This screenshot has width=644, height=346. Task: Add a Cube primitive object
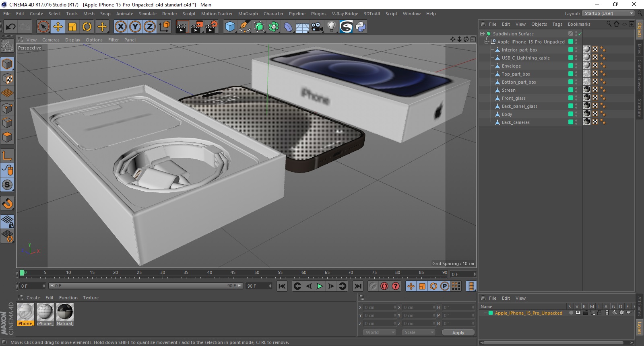point(230,27)
